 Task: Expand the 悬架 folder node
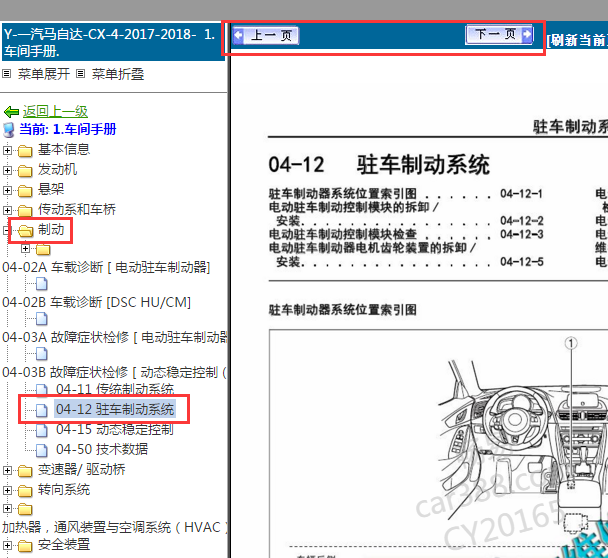7,190
